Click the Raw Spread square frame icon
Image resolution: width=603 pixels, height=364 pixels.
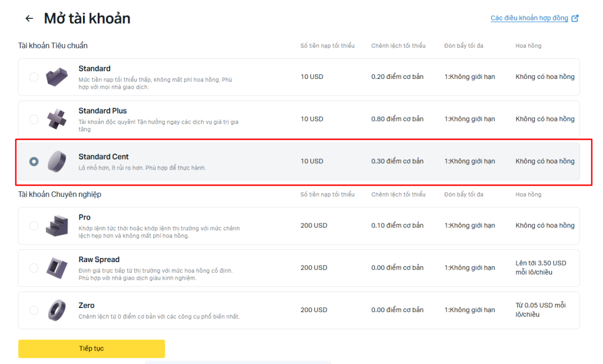[x=57, y=268]
